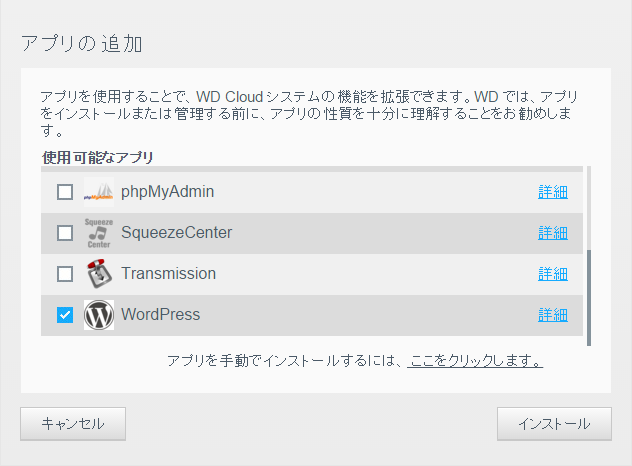
Task: Click the SqueezeCenter app icon
Action: coord(98,233)
